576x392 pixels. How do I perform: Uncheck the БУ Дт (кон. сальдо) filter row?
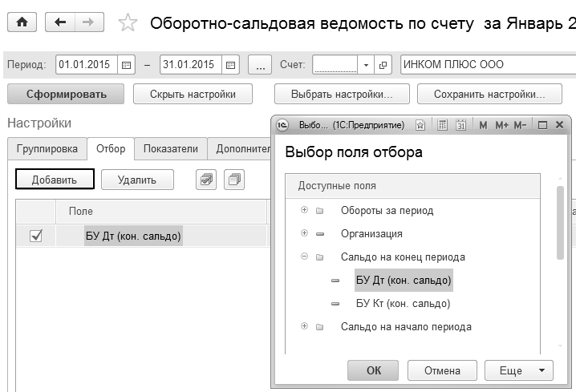35,236
